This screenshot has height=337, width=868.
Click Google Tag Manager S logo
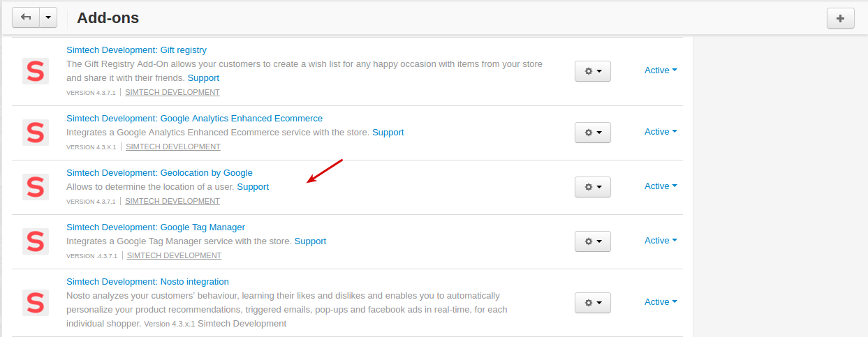pyautogui.click(x=36, y=241)
